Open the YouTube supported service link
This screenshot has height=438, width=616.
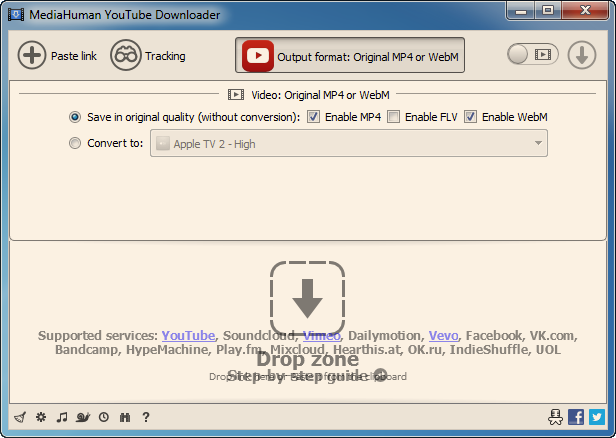pyautogui.click(x=188, y=335)
